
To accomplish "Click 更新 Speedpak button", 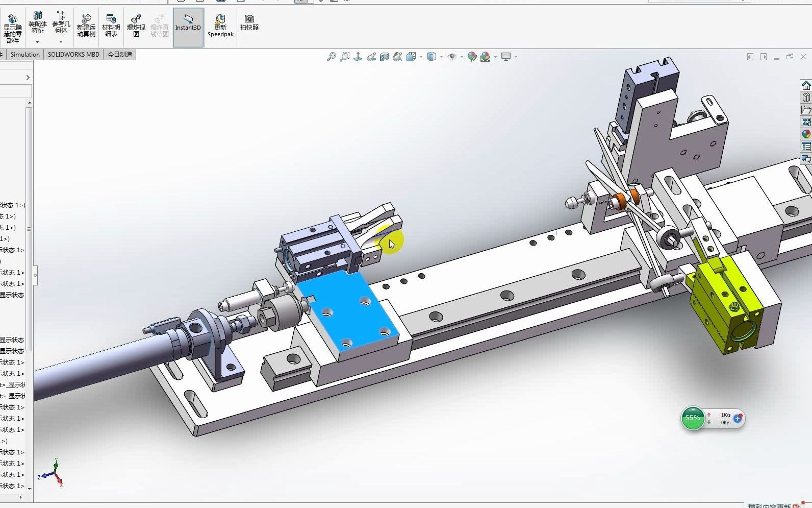I will point(220,26).
